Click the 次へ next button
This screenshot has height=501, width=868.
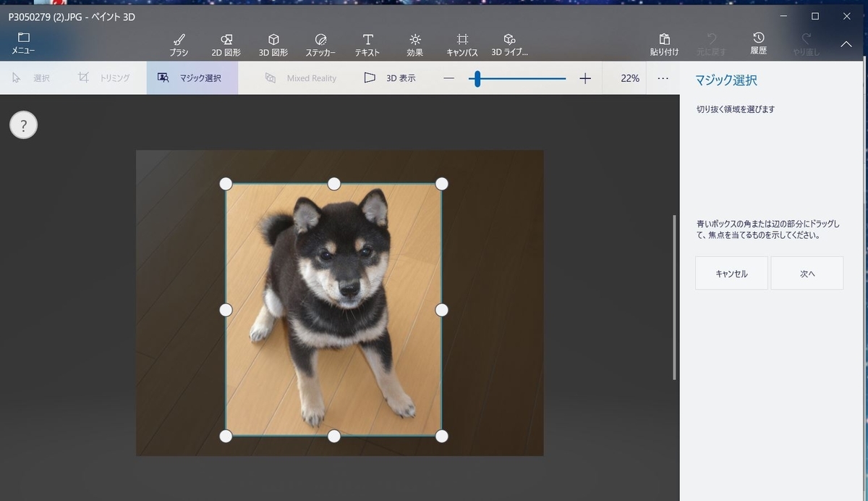(x=807, y=274)
